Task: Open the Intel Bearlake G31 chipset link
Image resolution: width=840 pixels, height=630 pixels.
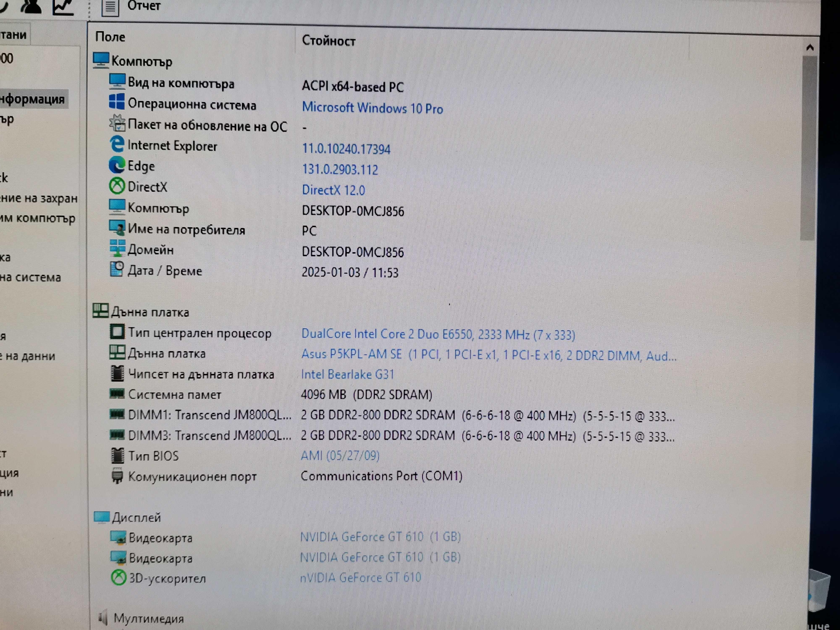Action: (x=348, y=374)
